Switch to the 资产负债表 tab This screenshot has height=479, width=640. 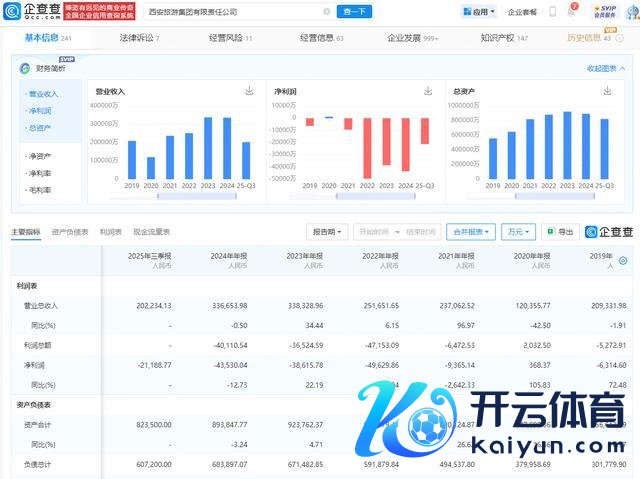coord(69,232)
